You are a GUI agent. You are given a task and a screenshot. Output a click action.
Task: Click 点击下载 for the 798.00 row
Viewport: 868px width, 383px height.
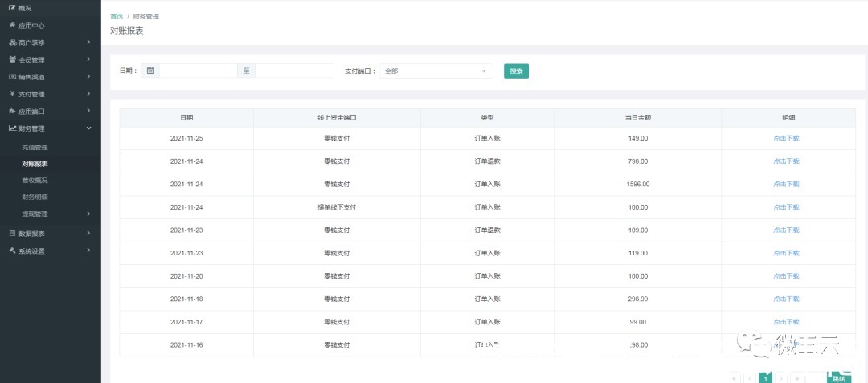786,161
